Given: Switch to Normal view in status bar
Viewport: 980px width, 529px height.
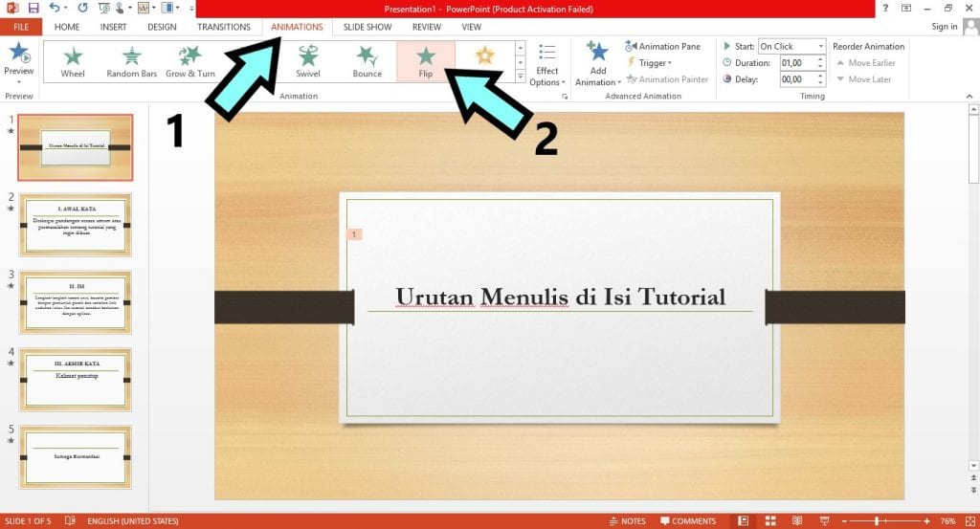Looking at the screenshot, I should tap(743, 521).
